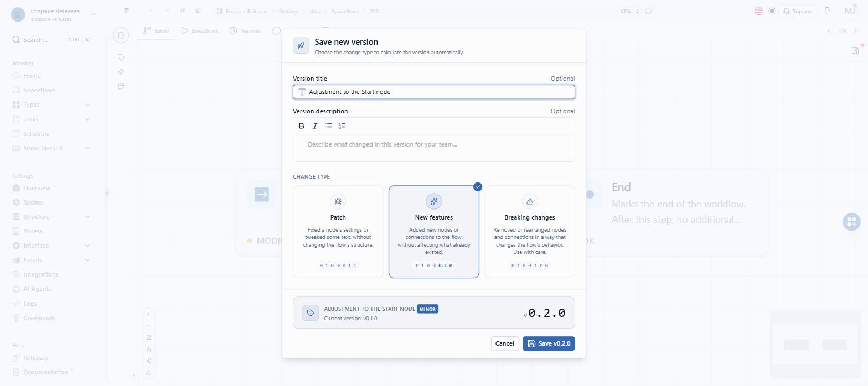868x386 pixels.
Task: Switch to the Executions tab
Action: [x=200, y=30]
